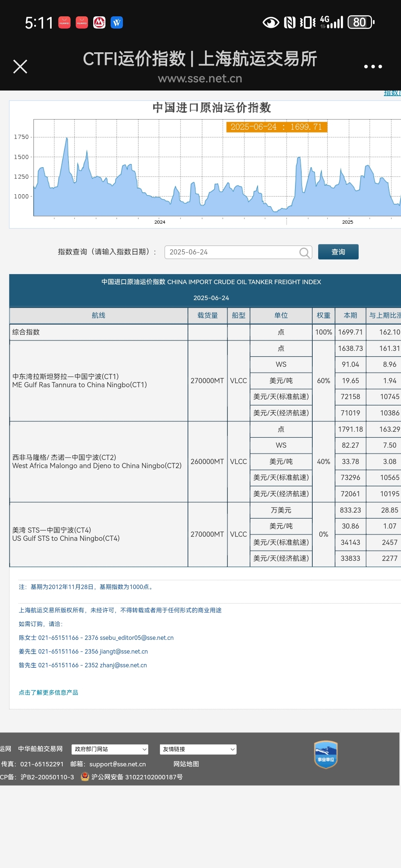
Task: Open 沪公网安备 31022102000187号 link
Action: (x=137, y=777)
